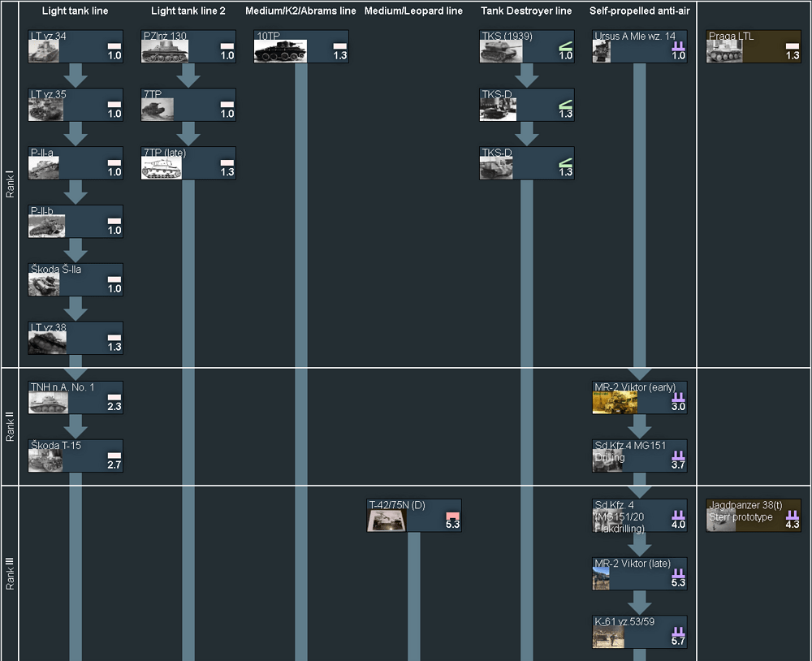Viewport: 812px width, 661px height.
Task: Click the light tank icon on Škoda T-15
Action: (114, 456)
